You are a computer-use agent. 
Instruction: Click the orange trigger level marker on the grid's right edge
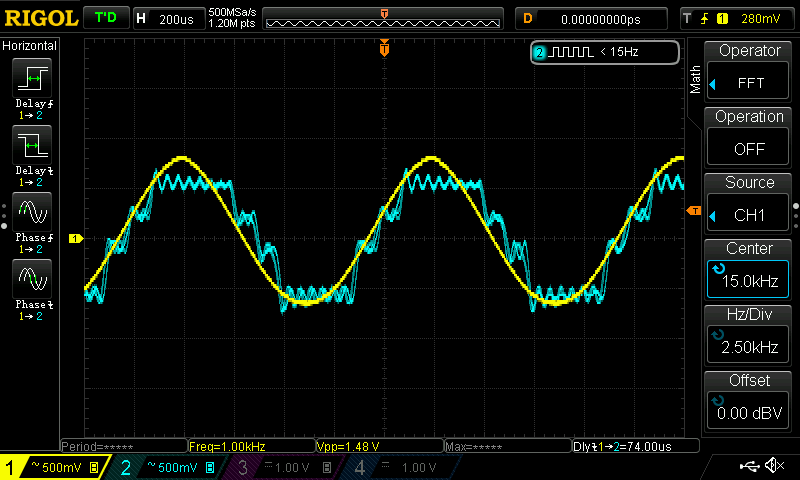point(694,210)
